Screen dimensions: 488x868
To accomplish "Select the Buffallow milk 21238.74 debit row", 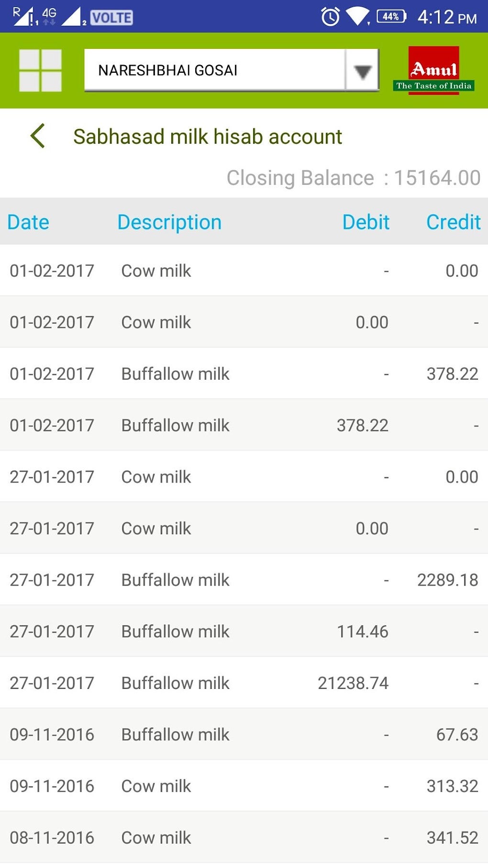I will coord(244,683).
